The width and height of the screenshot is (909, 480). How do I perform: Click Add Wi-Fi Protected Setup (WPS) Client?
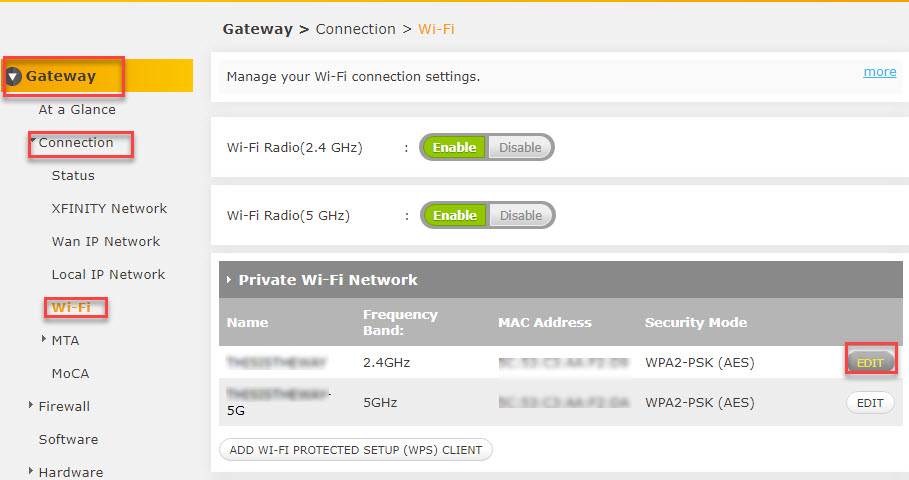[355, 450]
